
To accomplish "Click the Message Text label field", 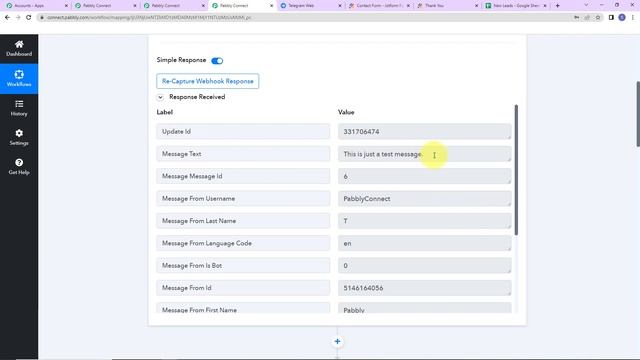I will point(243,154).
